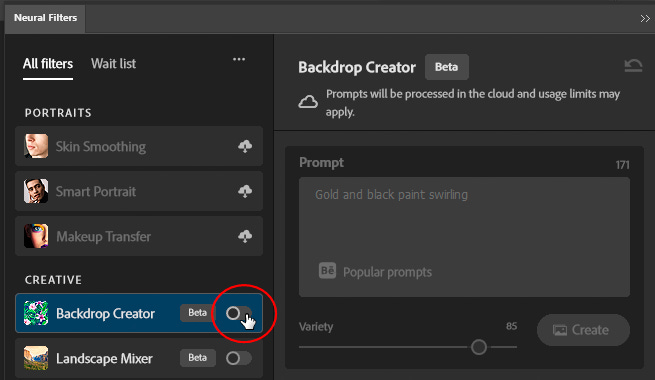Click the Backdrop Creator heading in details pane
Viewport: 655px width, 380px height.
point(357,67)
